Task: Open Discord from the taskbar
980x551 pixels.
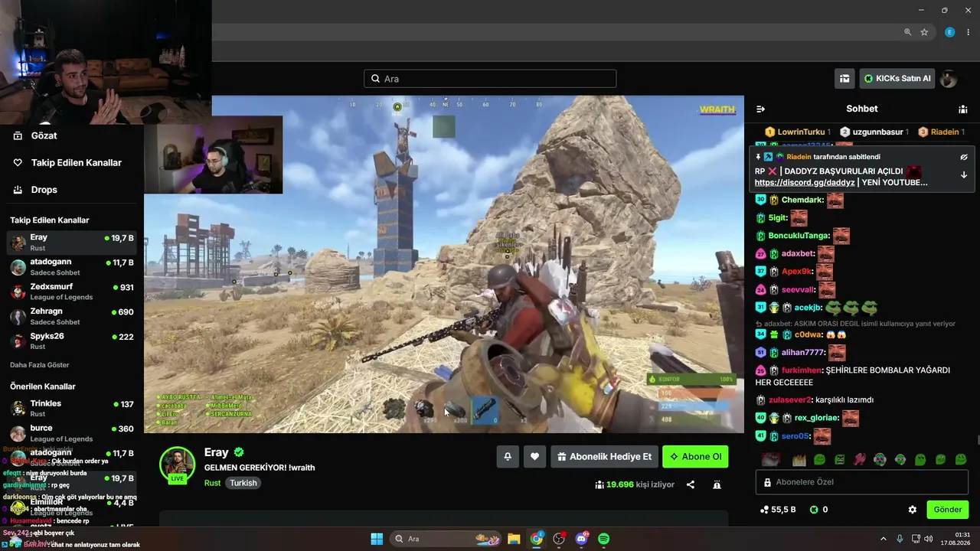Action: (x=581, y=539)
